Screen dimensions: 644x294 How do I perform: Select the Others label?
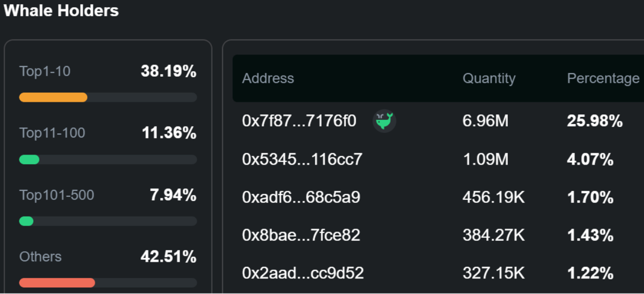pos(40,257)
